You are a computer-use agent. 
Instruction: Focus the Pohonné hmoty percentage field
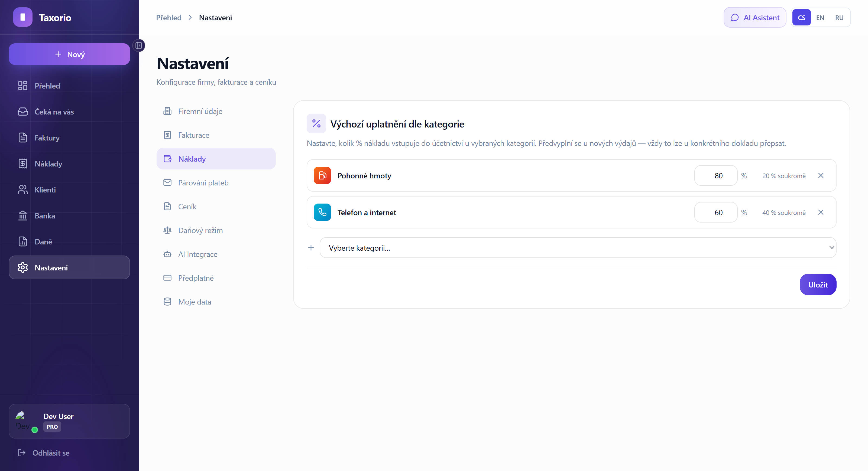[x=716, y=175]
